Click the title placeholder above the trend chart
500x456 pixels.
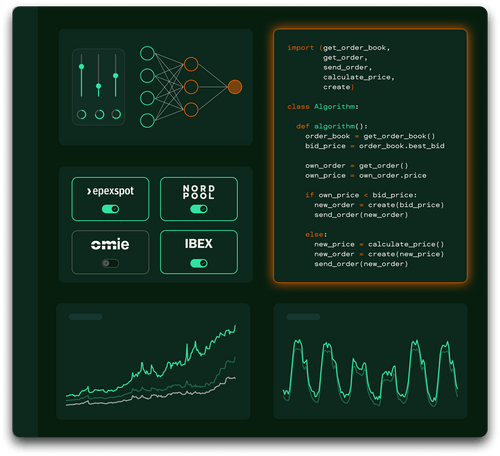coord(85,317)
